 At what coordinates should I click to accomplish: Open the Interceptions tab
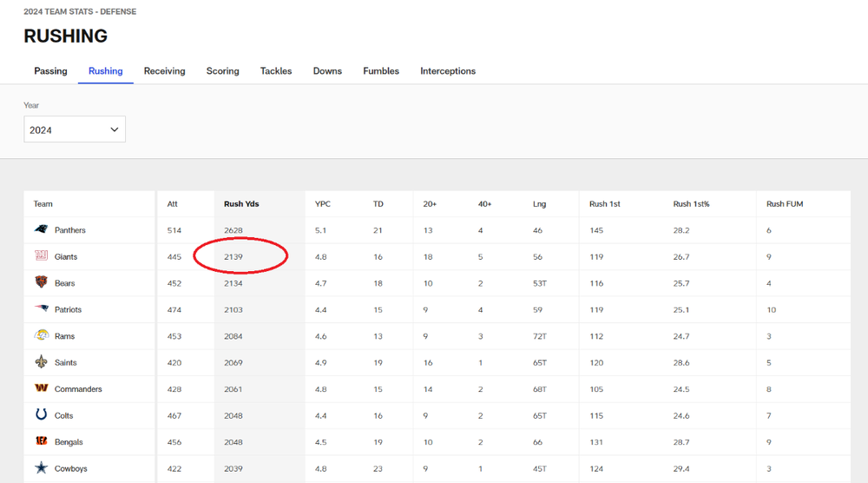[448, 71]
